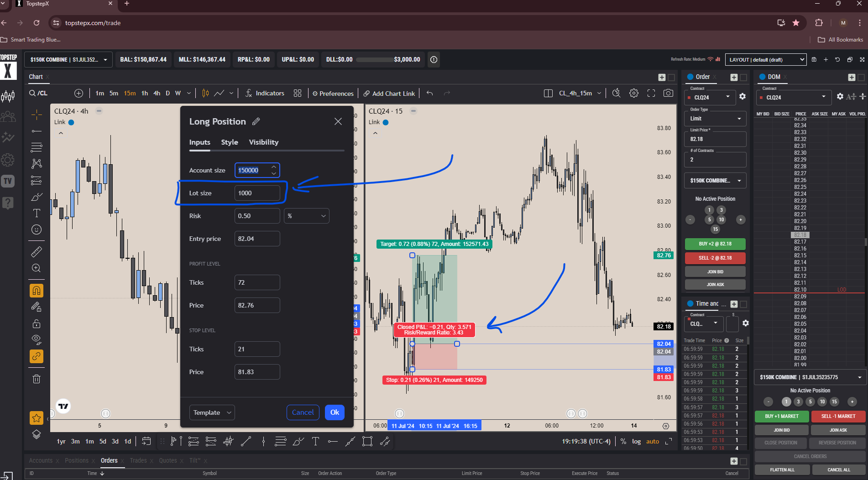Open the Risk unit percent dropdown
Image resolution: width=868 pixels, height=480 pixels.
tap(306, 216)
